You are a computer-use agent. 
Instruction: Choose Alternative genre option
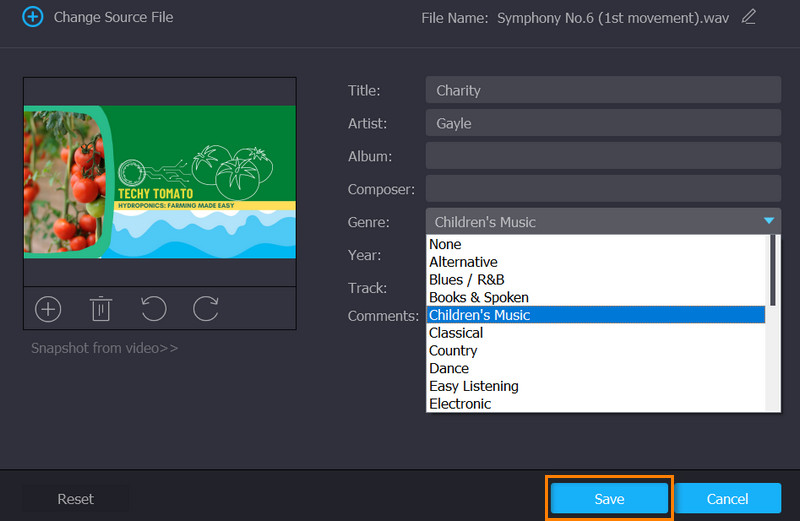tap(463, 262)
